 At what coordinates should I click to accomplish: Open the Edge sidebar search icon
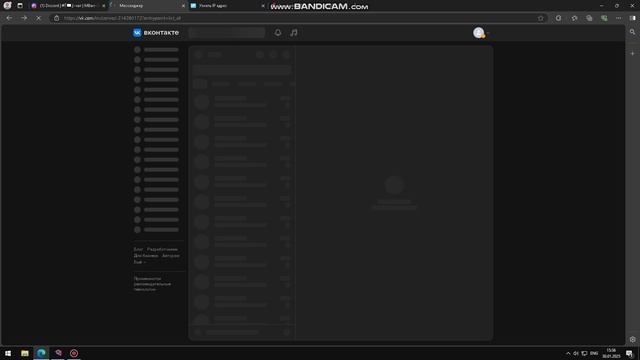click(x=633, y=32)
